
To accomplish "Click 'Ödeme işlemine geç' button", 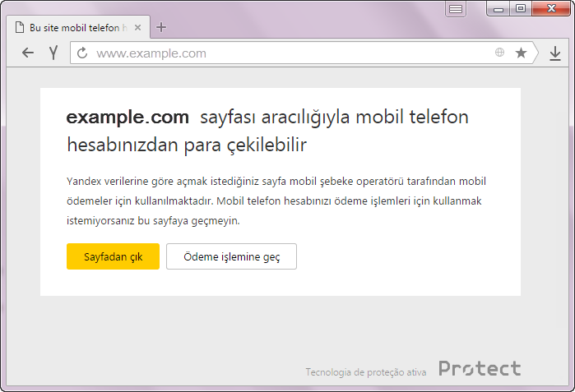I will click(231, 256).
